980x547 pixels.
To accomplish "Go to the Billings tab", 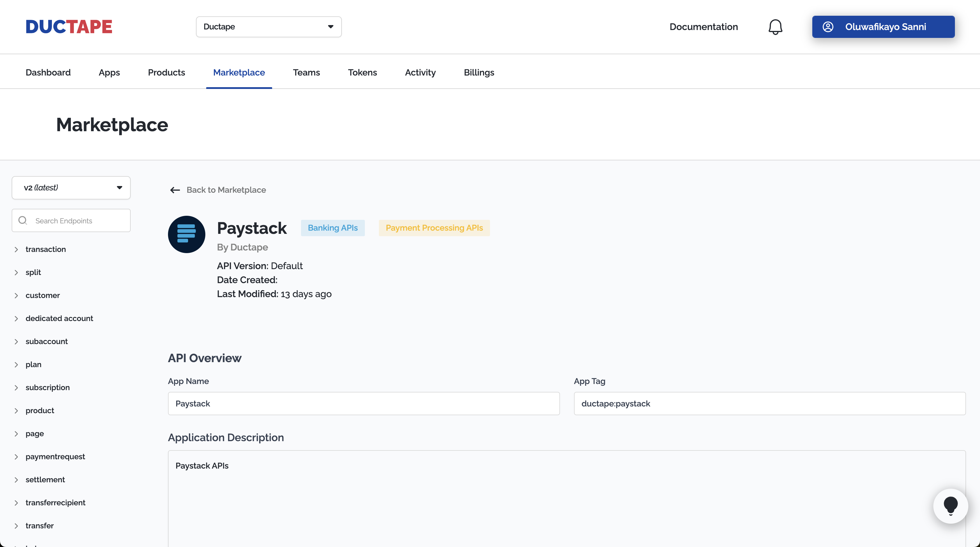I will click(x=479, y=72).
